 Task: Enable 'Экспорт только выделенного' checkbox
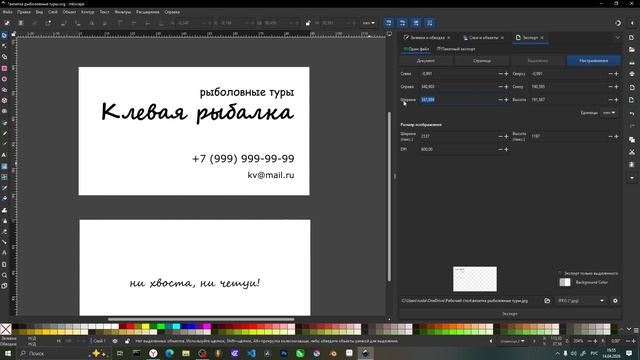coord(560,273)
